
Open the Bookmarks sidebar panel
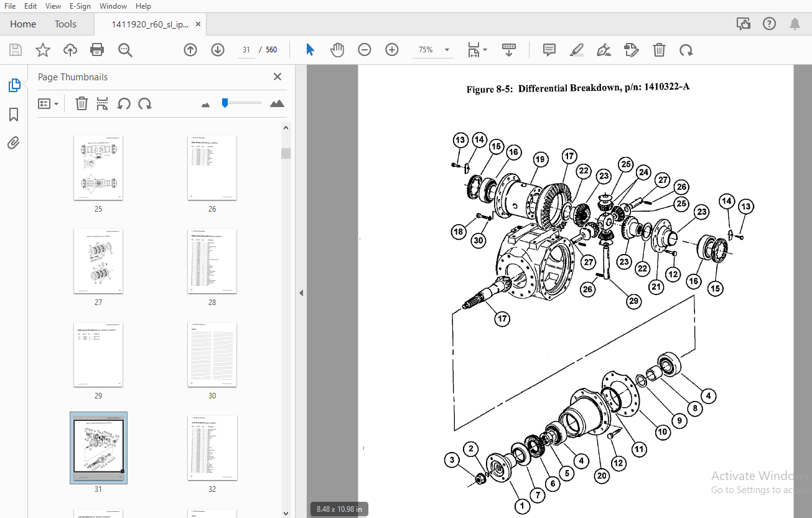coord(14,115)
